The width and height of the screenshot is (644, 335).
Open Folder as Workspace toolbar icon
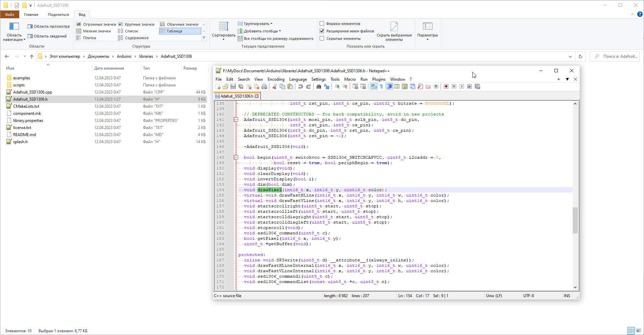tap(428, 87)
